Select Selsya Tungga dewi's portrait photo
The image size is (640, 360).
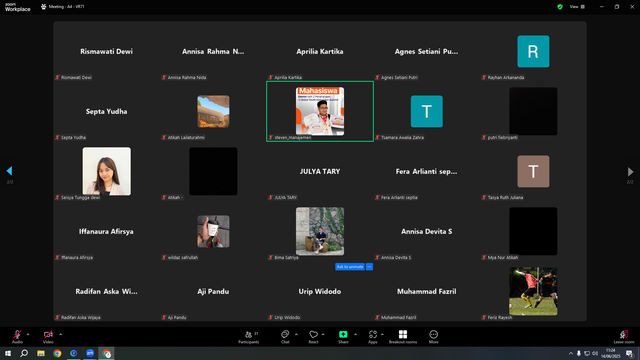(107, 171)
